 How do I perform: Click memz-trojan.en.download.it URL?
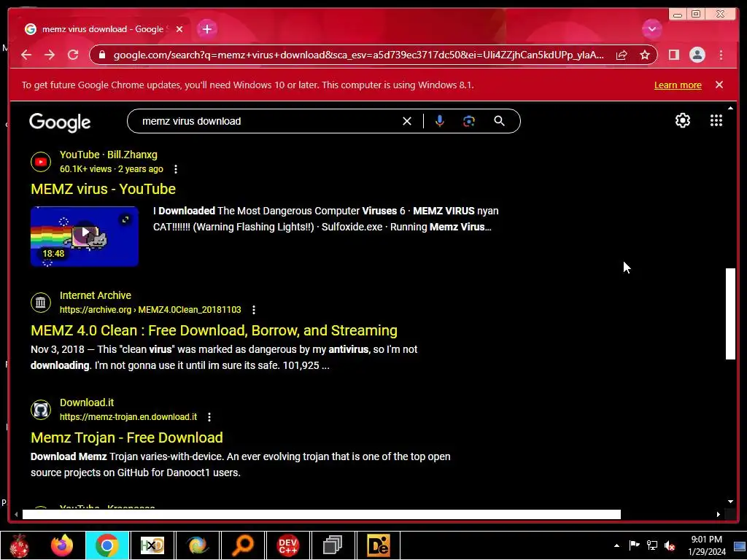[128, 417]
